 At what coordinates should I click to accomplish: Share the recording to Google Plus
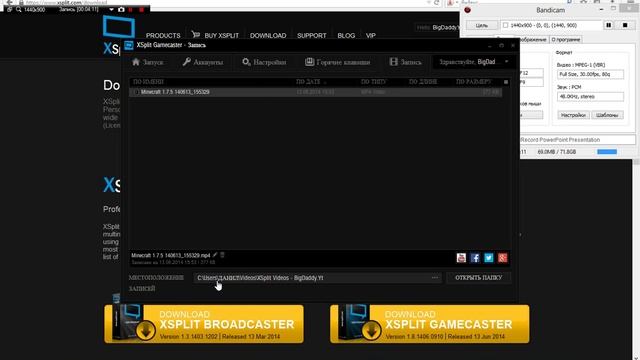pos(502,258)
